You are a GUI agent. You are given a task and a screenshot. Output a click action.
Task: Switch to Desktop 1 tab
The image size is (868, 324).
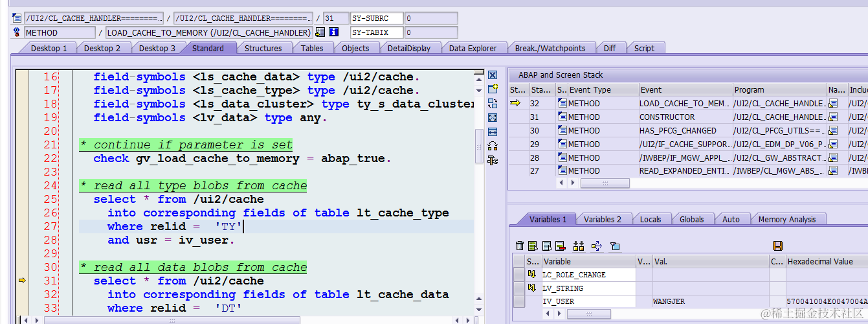[x=49, y=48]
